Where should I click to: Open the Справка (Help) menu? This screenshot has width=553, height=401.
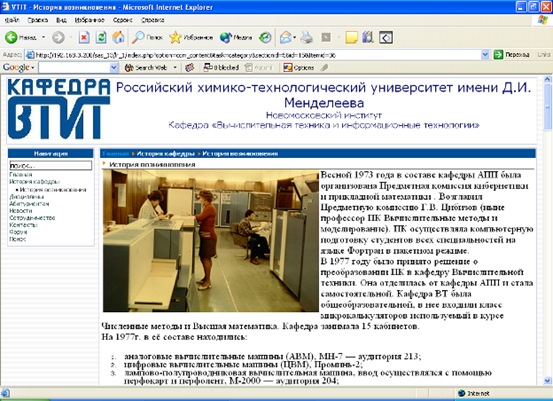pyautogui.click(x=153, y=20)
